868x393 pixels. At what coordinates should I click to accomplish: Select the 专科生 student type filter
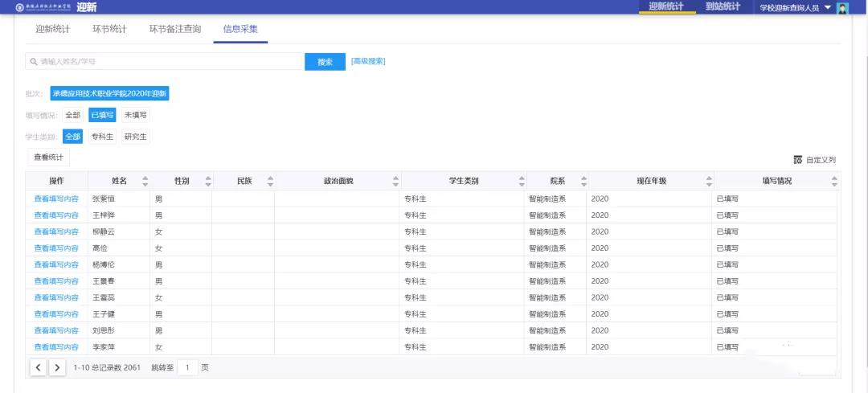pos(102,137)
